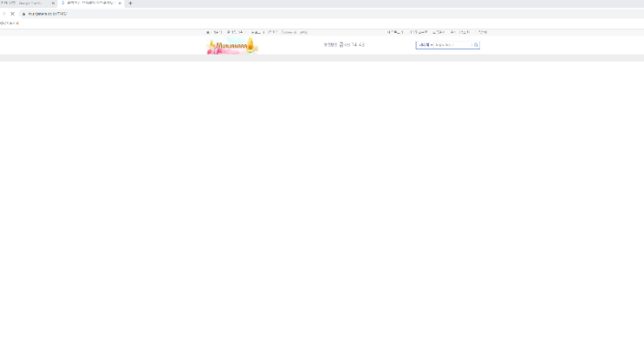Close the inactive Google tab
The image size is (644, 339).
click(53, 3)
